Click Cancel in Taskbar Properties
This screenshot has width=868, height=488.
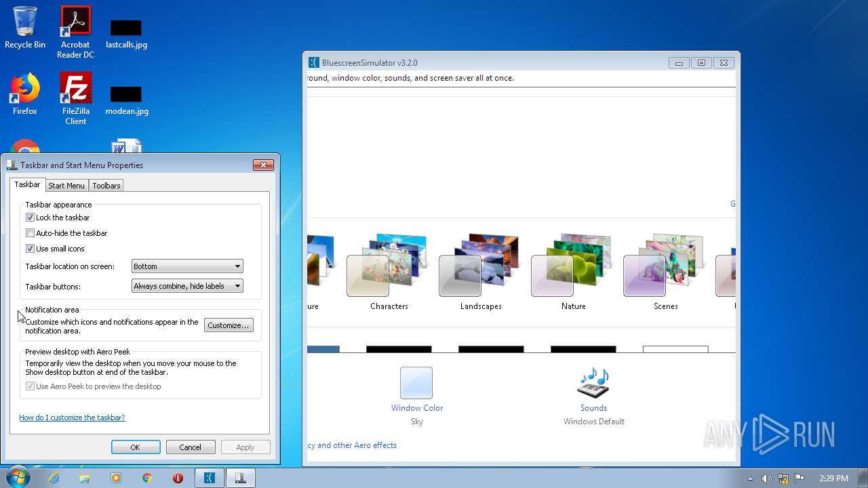[x=191, y=447]
